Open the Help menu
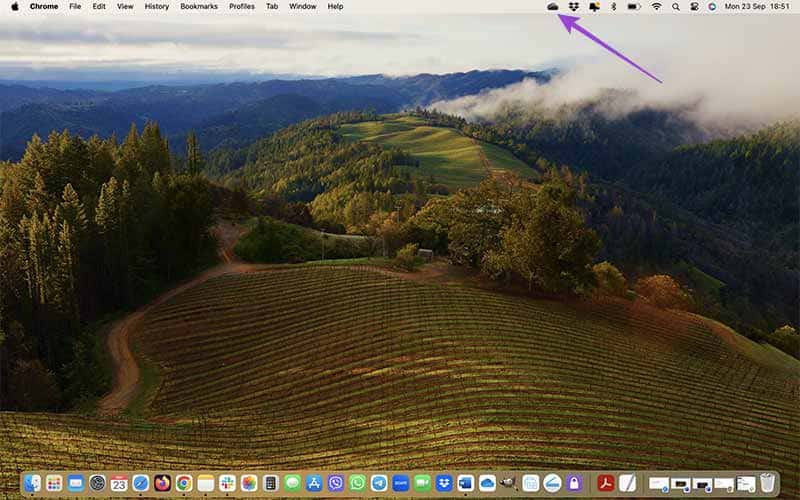Image resolution: width=800 pixels, height=500 pixels. pos(335,7)
